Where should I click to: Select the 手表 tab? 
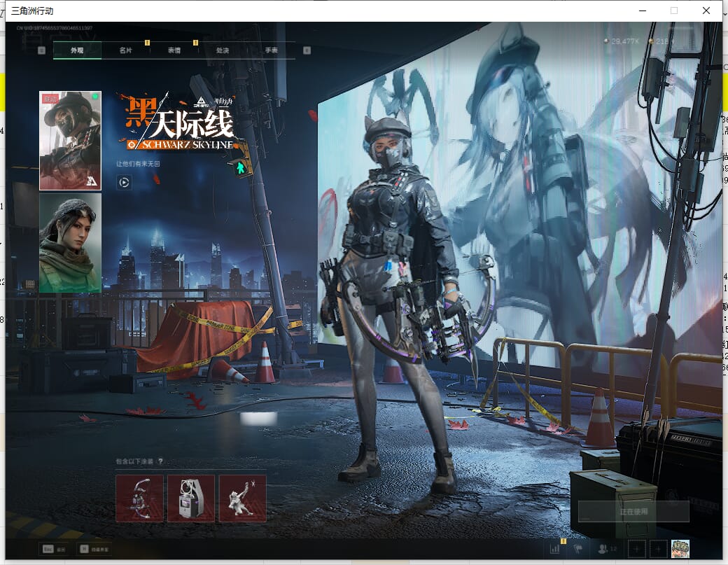coord(271,50)
